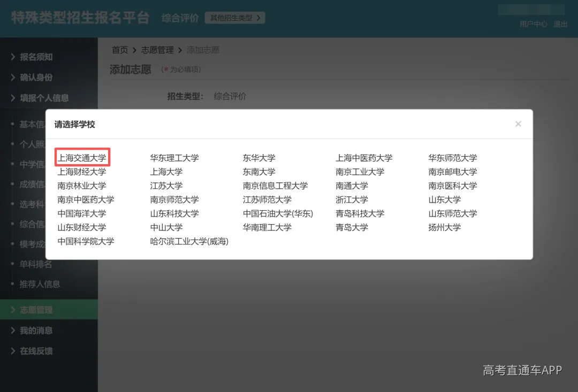
Task: Select 上海财经大学
Action: [x=82, y=172]
